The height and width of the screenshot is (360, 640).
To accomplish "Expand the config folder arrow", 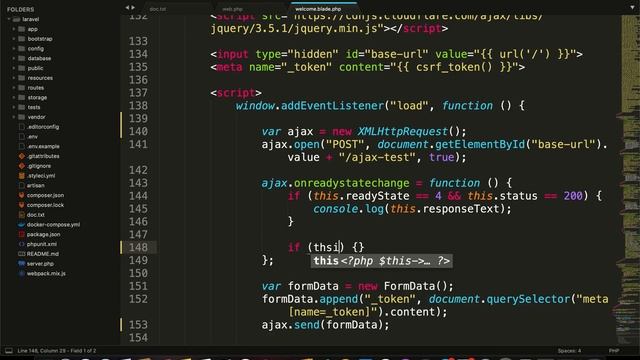I will [x=14, y=49].
